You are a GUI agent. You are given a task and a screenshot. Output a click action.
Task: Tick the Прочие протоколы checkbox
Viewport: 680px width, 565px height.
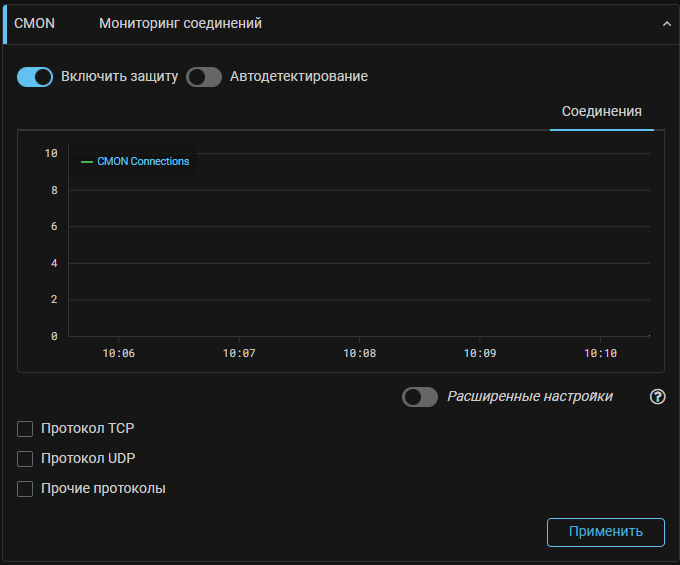pyautogui.click(x=26, y=489)
